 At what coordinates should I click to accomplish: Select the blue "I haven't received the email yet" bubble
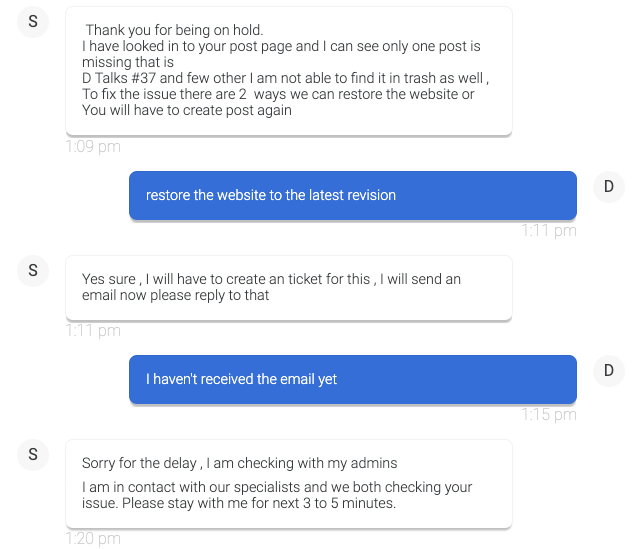352,379
